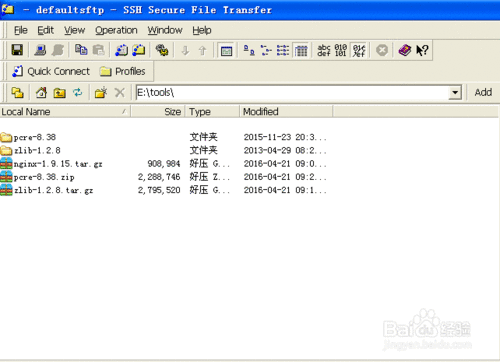Screen dimensions: 500x362
Task: Click the grayed Disconnect icon
Action: pyautogui.click(x=58, y=50)
